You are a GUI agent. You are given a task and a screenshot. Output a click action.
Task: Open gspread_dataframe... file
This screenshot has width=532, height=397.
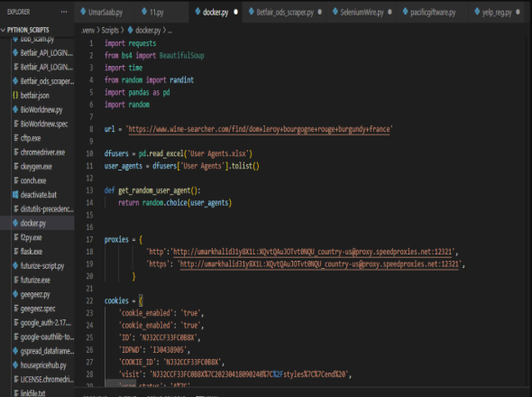coord(47,351)
